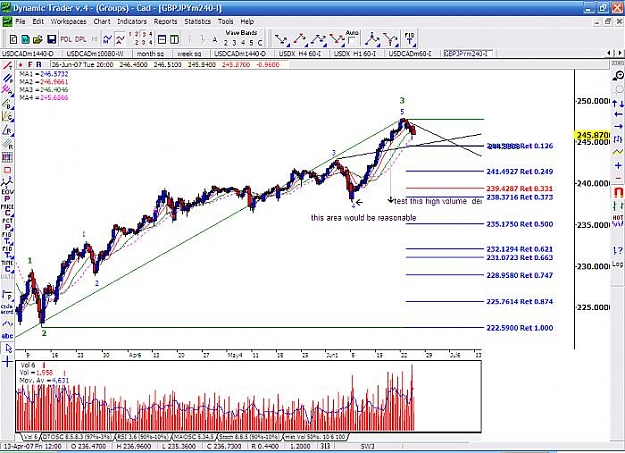Select Wave Bands number 5
Image resolution: width=625 pixels, height=453 pixels.
[251, 43]
